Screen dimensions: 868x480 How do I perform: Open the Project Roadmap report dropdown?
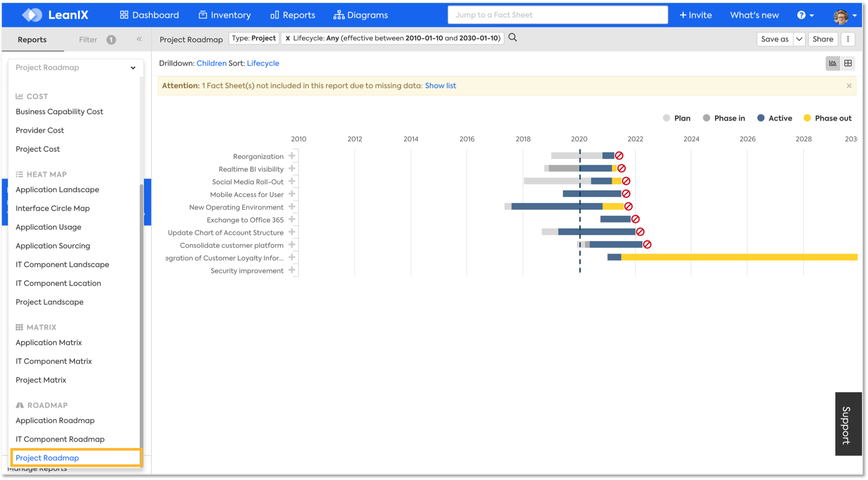[x=76, y=68]
